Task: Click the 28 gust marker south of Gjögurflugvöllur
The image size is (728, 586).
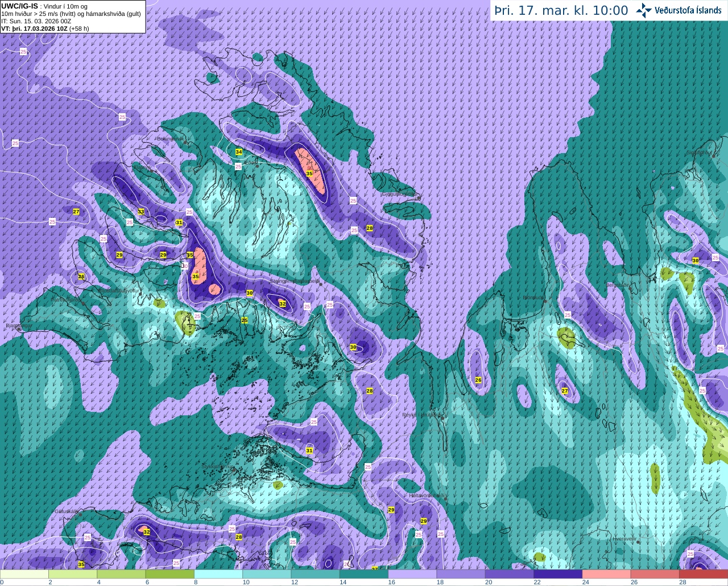Action: tap(370, 228)
